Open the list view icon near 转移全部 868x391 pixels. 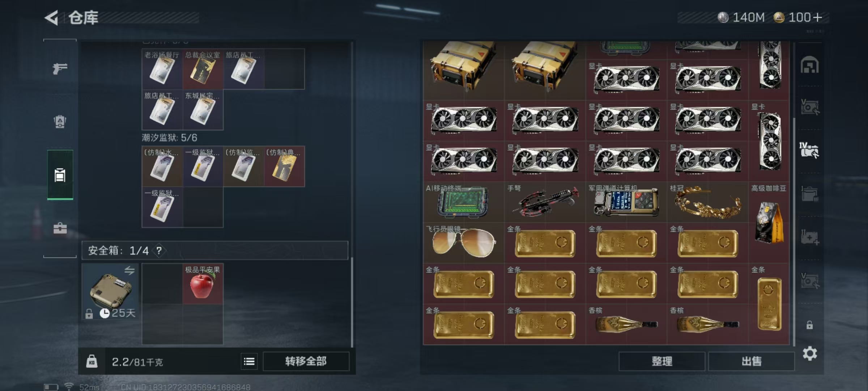click(x=249, y=361)
